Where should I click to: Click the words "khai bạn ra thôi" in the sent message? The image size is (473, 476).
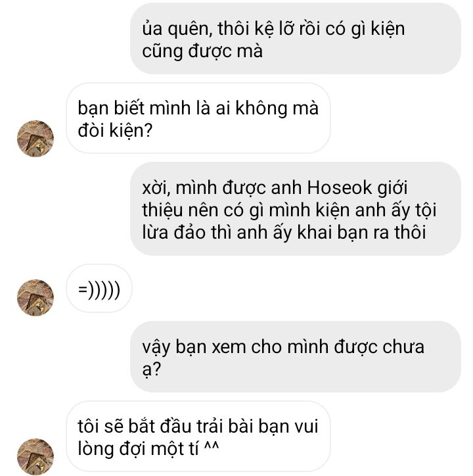tap(361, 233)
